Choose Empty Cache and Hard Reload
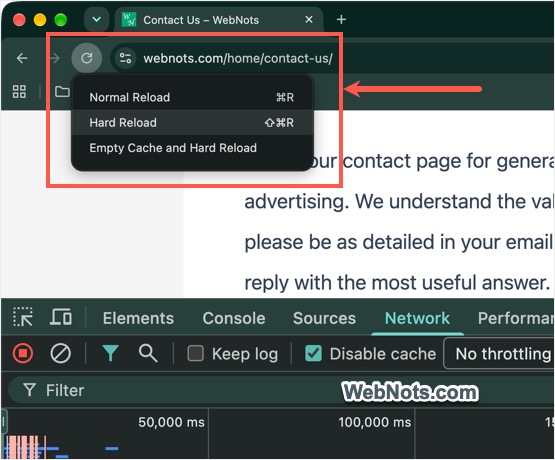Viewport: 555px width, 460px height. 192,148
